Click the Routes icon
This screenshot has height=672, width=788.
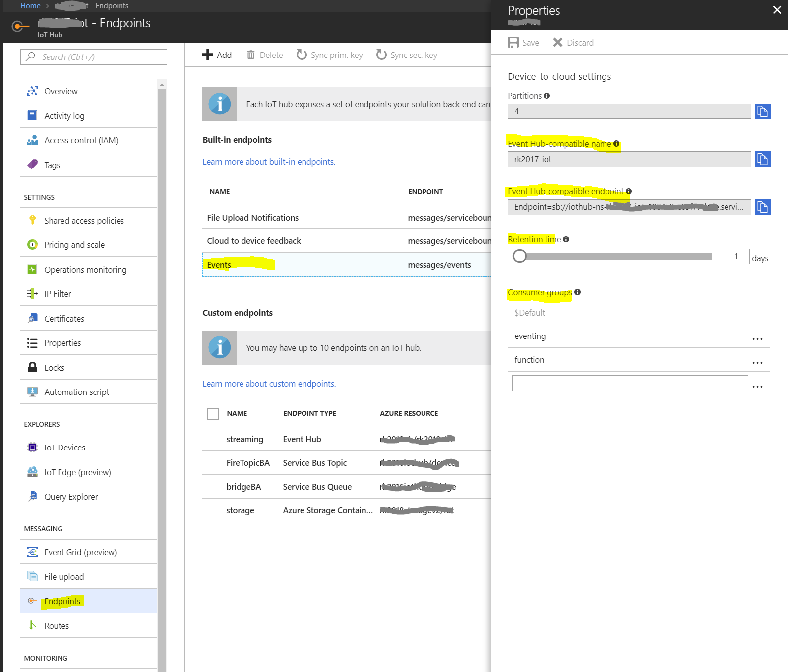(32, 625)
